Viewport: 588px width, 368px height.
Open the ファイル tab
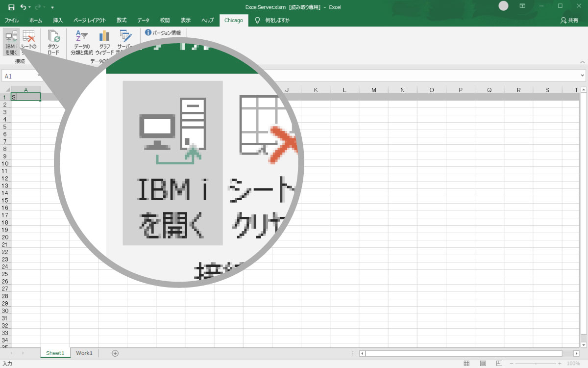coord(12,20)
